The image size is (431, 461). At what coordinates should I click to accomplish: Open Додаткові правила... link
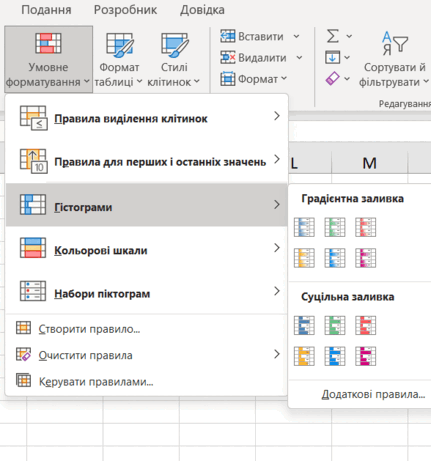pos(373,394)
